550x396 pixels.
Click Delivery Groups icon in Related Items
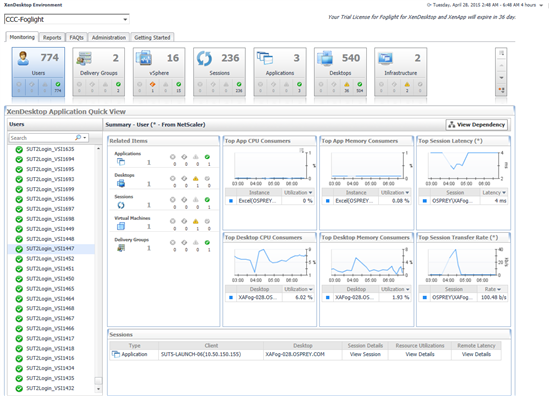[x=121, y=248]
